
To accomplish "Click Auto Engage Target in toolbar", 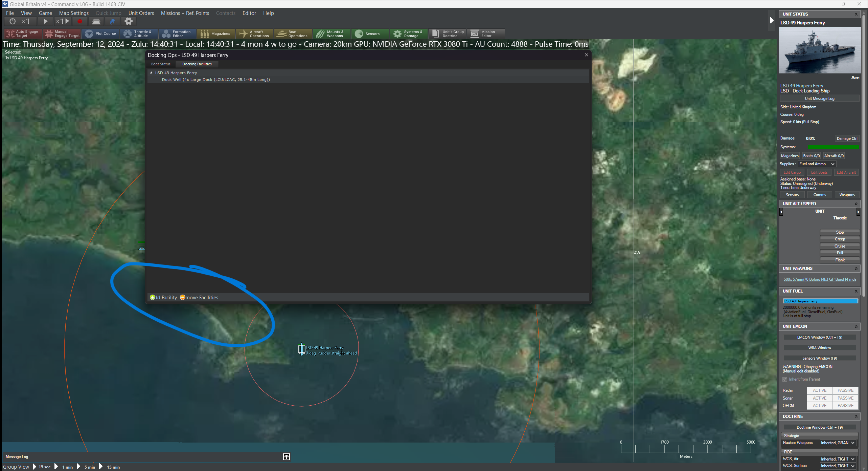I will 23,34.
